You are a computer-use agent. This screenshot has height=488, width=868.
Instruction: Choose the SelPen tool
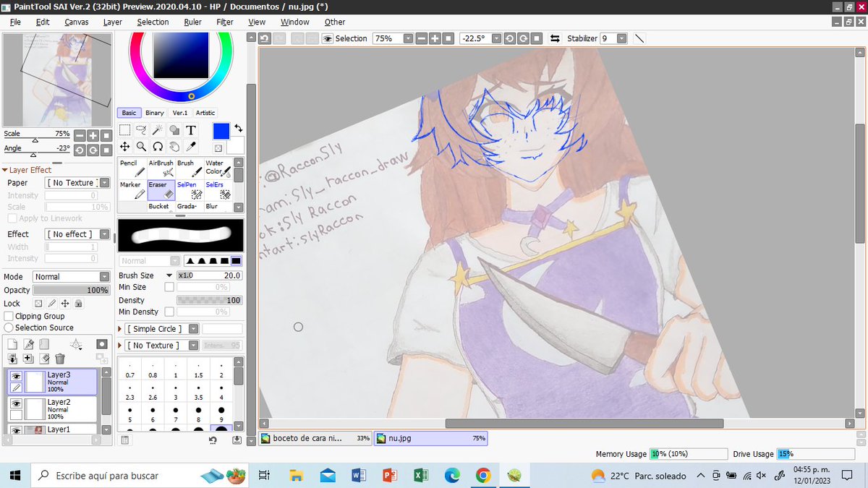pos(189,189)
